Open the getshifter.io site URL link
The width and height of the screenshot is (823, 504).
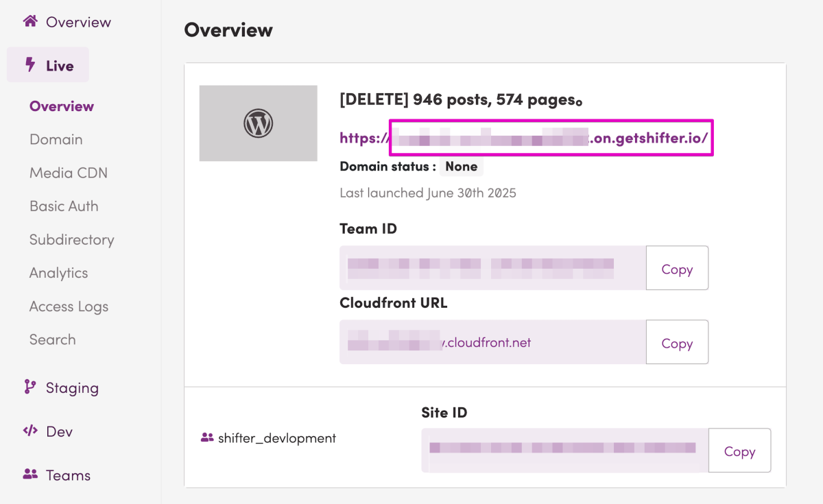(524, 138)
